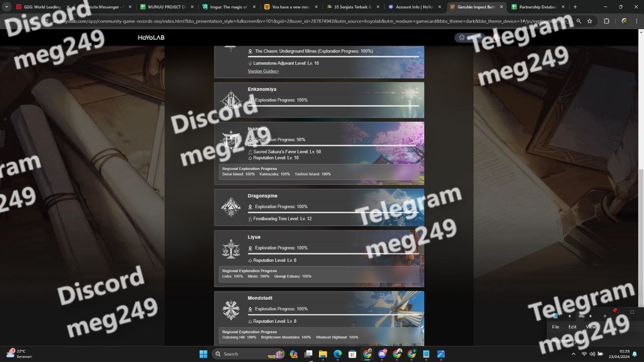Click the Liyue Reputation Level: Lv. 8 text
644x362 pixels.
tap(275, 260)
